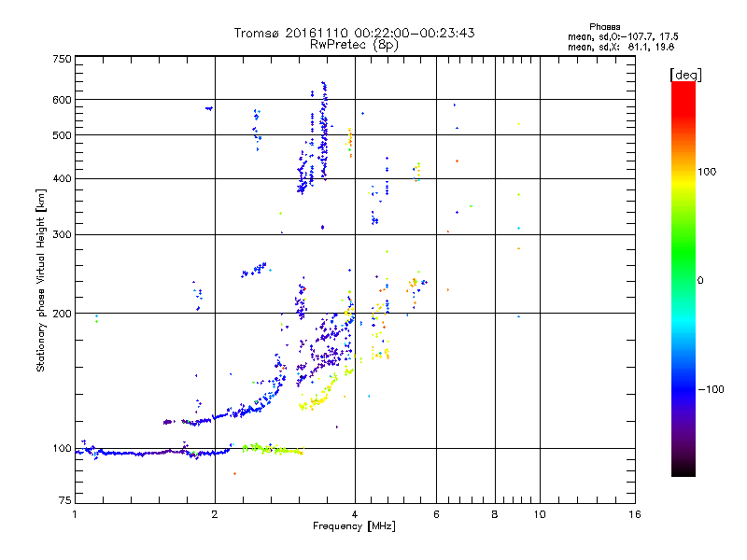Viewport: 747px width, 560px height.
Task: Click the 'mean, sd,O:-107.7, 17.5' line
Action: [623, 36]
